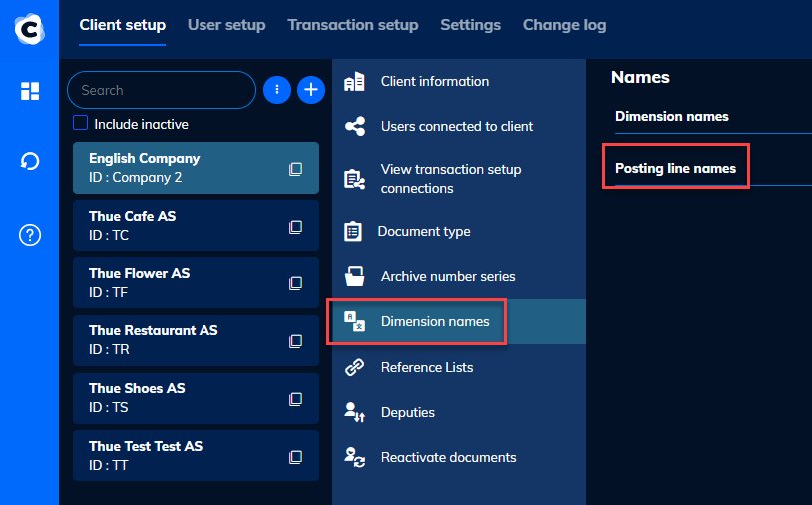812x505 pixels.
Task: Open Reactivate documents menu item
Action: click(448, 458)
